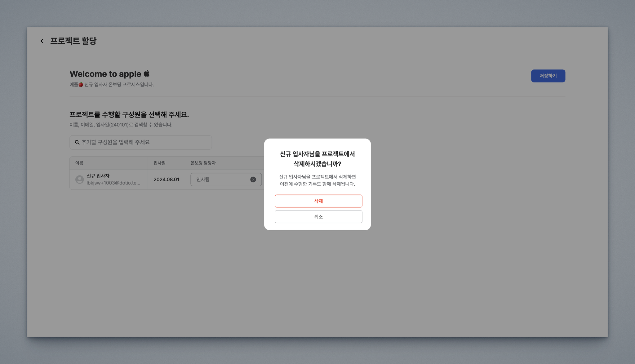Select the 이름 column header
Screen dimensions: 635x364
pyautogui.click(x=79, y=163)
